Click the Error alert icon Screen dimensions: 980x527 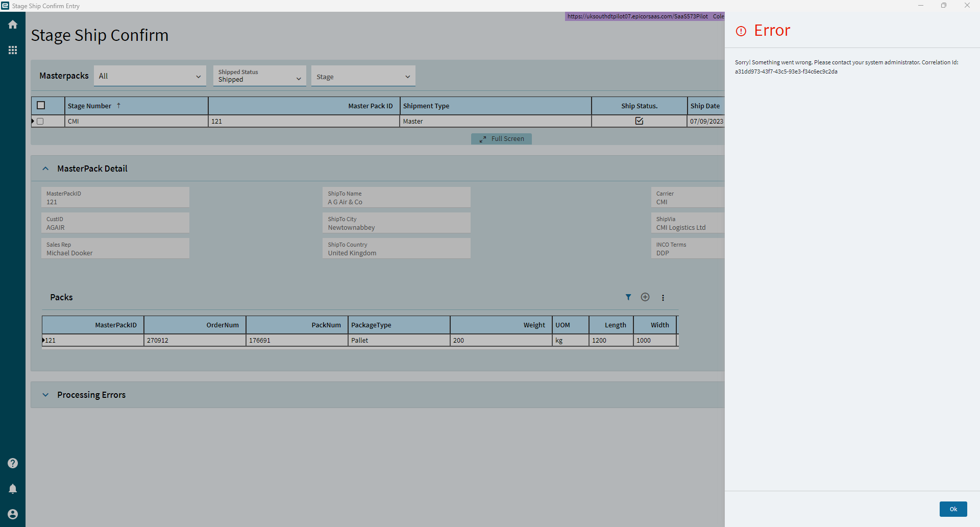[x=741, y=31]
